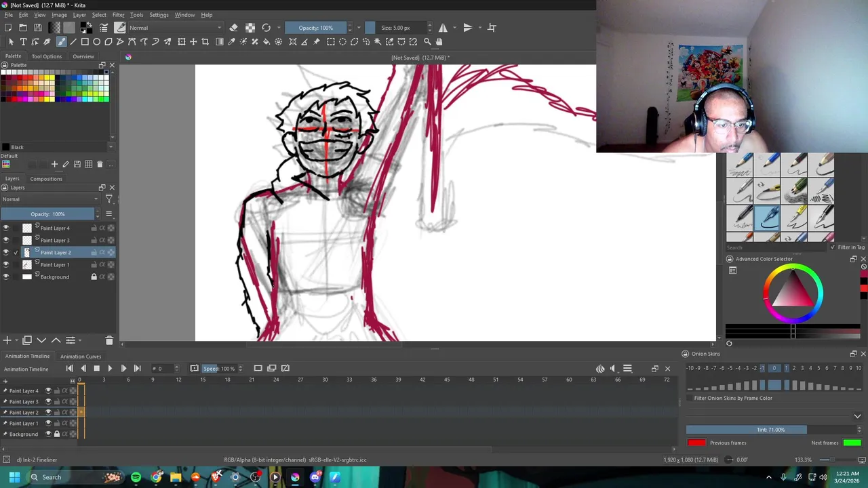868x488 pixels.
Task: Stop animation playback
Action: point(96,369)
